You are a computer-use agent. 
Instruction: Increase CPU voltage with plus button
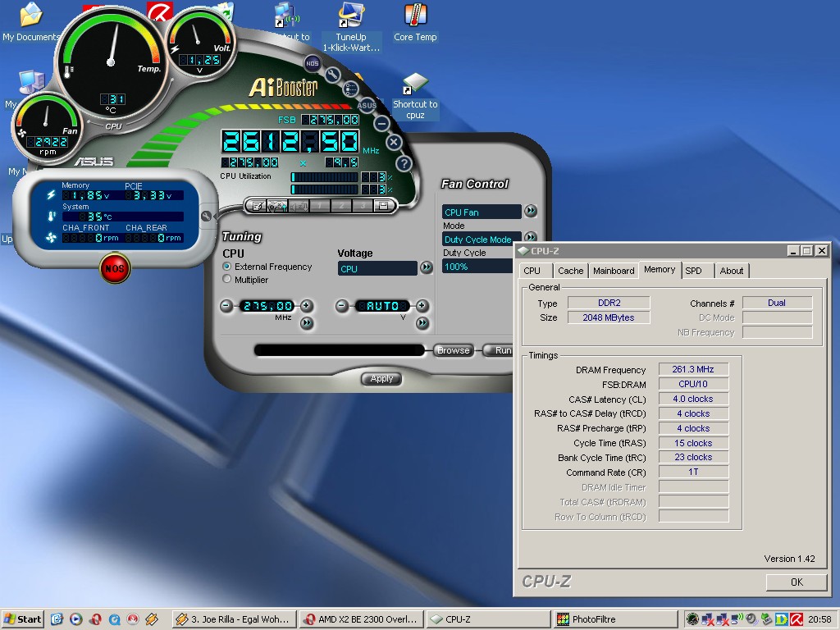[422, 306]
